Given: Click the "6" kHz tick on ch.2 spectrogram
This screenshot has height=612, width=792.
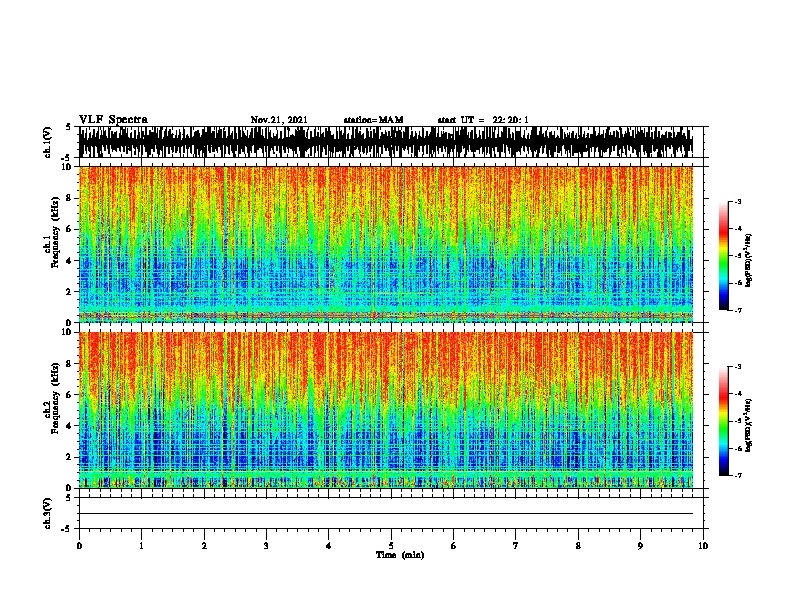Looking at the screenshot, I should point(71,395).
